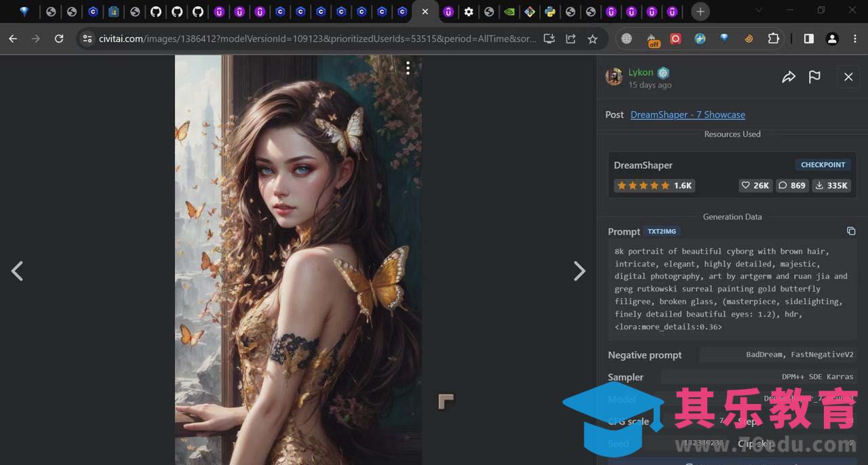Click the 869 comments badge
The height and width of the screenshot is (465, 868).
tap(792, 185)
